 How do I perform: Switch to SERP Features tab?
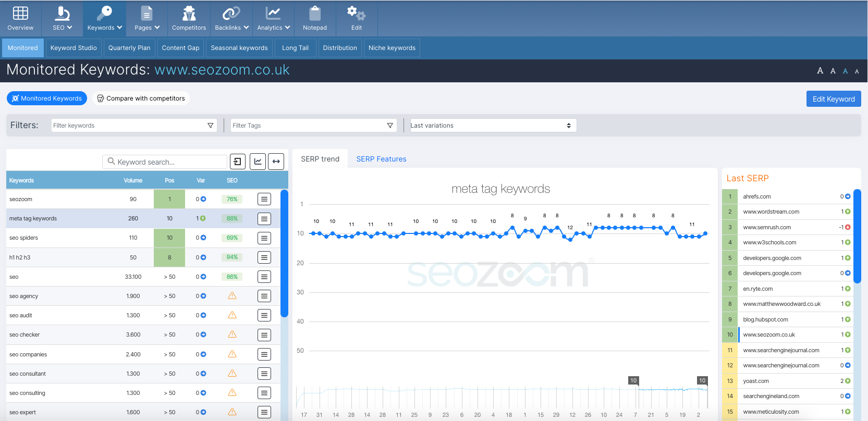[381, 159]
